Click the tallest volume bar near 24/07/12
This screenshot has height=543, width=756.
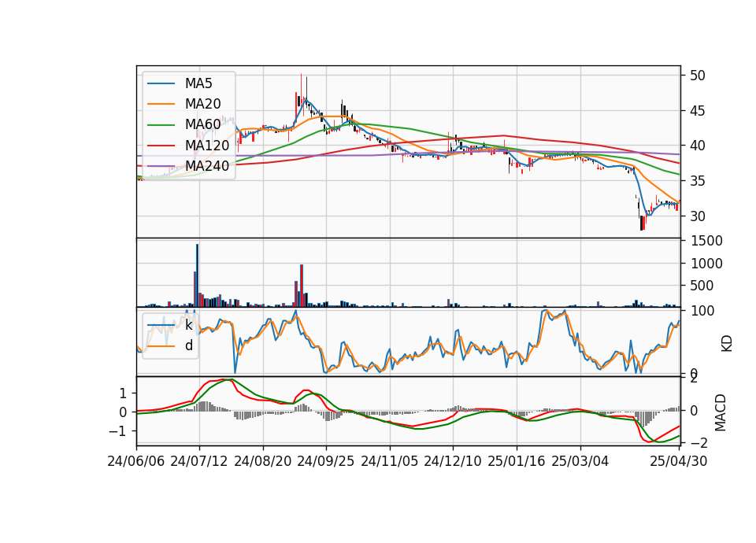197,275
